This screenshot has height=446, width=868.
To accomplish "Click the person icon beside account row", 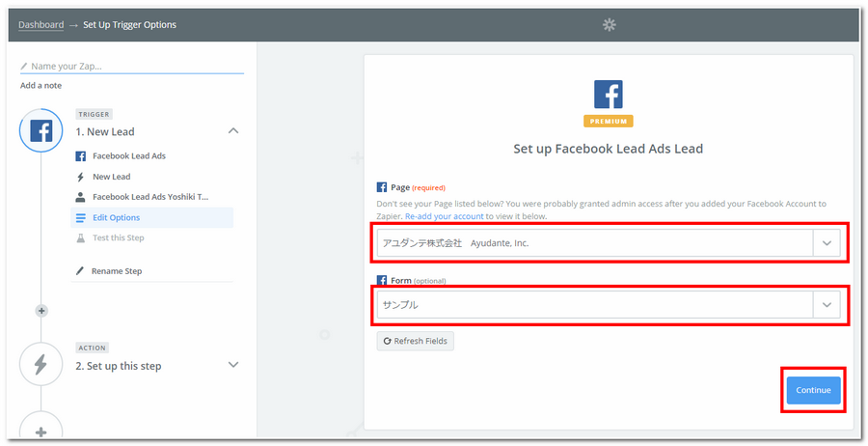I will click(80, 197).
